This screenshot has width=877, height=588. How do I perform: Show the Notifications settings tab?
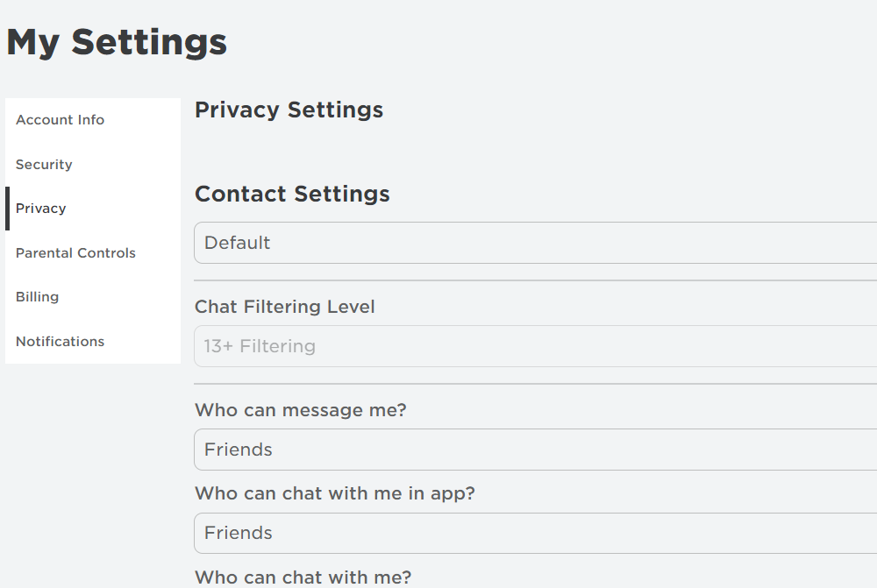60,342
